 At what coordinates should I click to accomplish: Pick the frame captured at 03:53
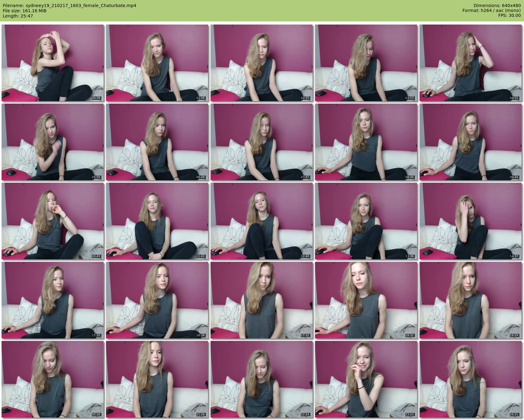366,63
